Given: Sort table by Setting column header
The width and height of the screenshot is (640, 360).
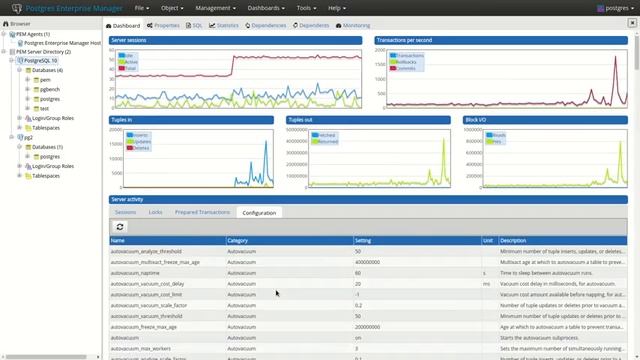Looking at the screenshot, I should pos(417,240).
